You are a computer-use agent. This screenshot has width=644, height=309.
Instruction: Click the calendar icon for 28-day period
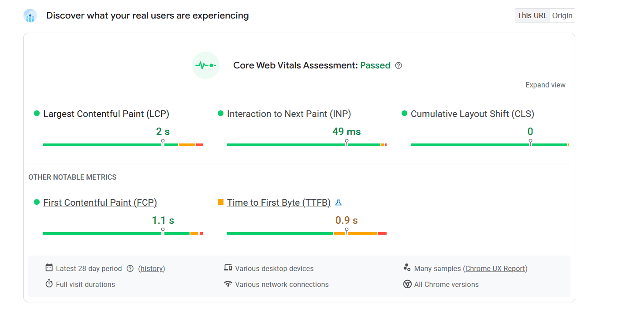49,268
